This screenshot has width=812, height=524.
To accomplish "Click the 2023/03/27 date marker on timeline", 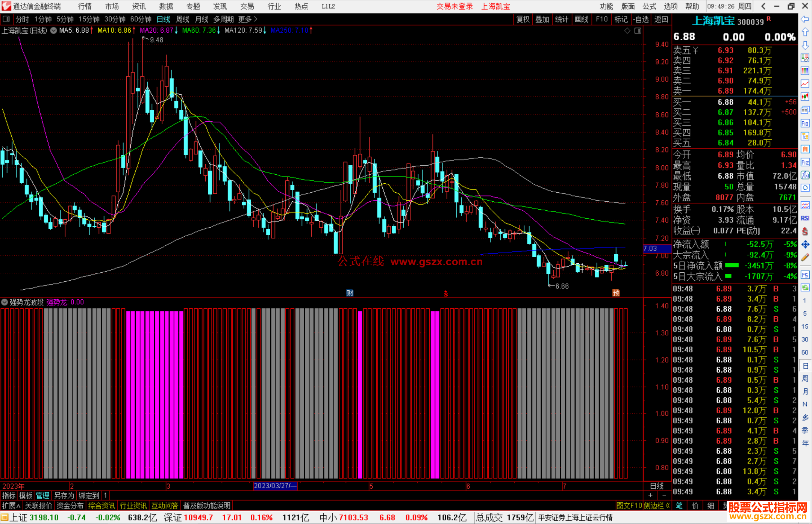I will [275, 486].
